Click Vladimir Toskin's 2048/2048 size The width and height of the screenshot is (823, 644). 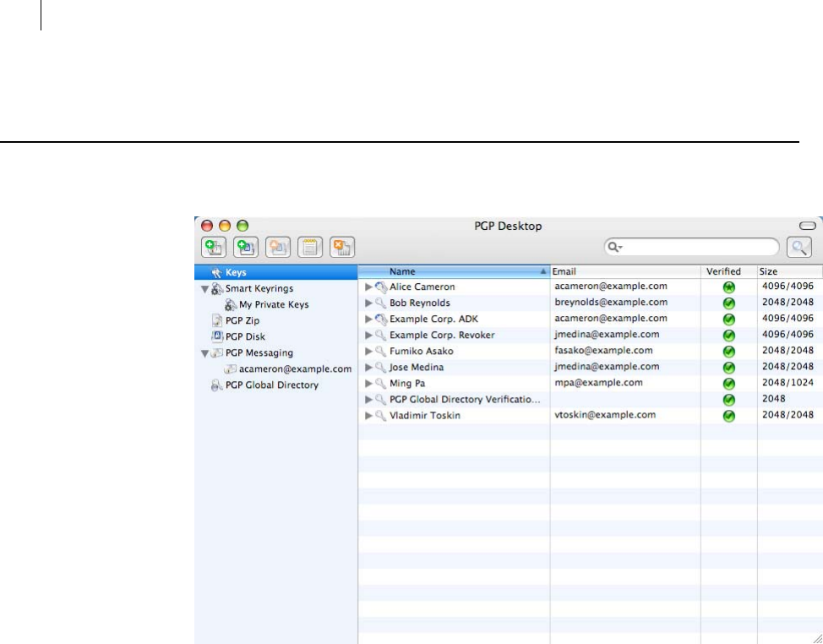[x=788, y=415]
